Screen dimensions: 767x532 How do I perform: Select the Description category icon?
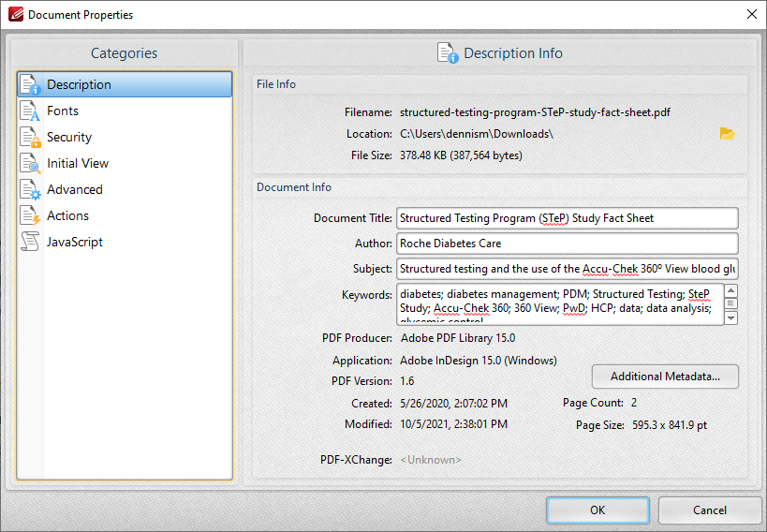click(x=30, y=84)
